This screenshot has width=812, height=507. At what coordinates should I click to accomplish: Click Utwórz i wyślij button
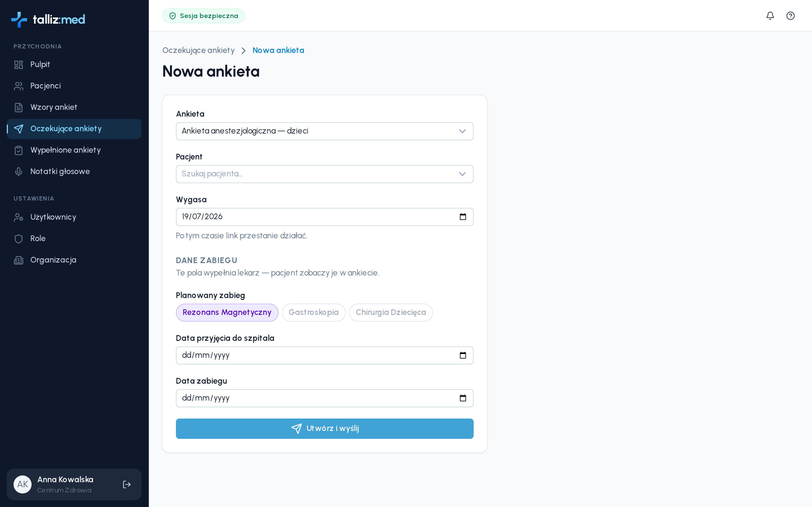point(325,428)
